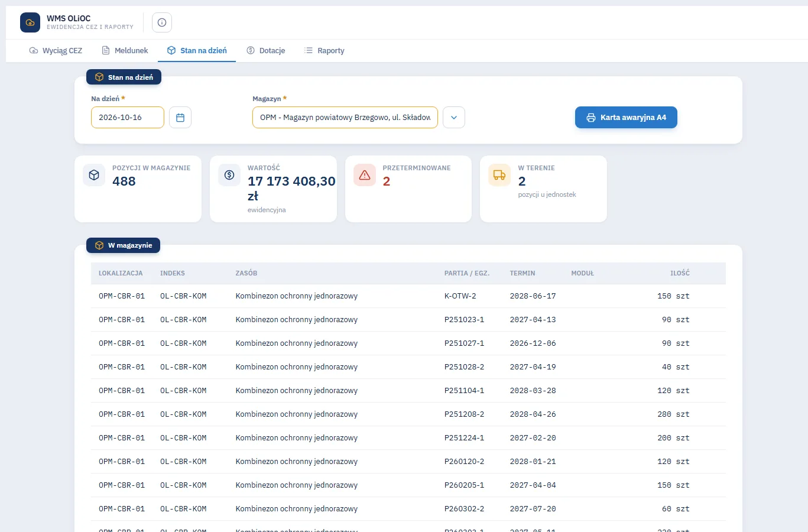The height and width of the screenshot is (532, 808).
Task: Open the Dotacje tab
Action: coord(266,51)
